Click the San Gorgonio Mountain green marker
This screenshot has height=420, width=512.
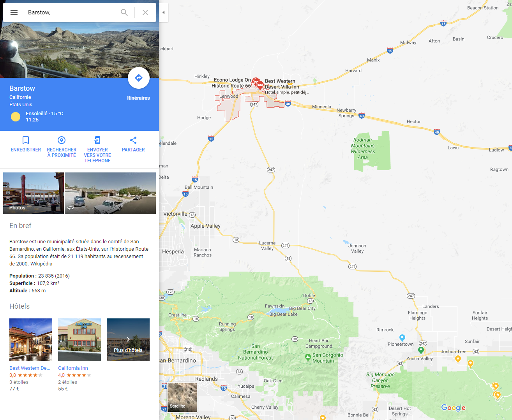click(308, 357)
